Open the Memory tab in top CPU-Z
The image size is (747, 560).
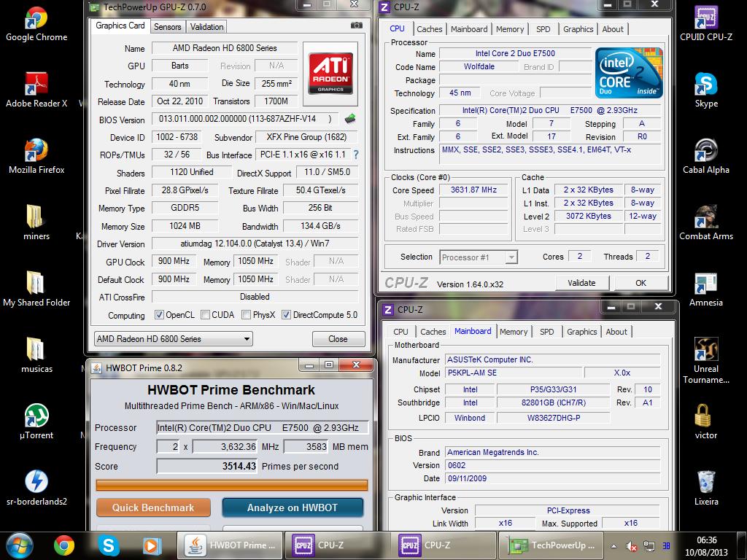coord(510,29)
